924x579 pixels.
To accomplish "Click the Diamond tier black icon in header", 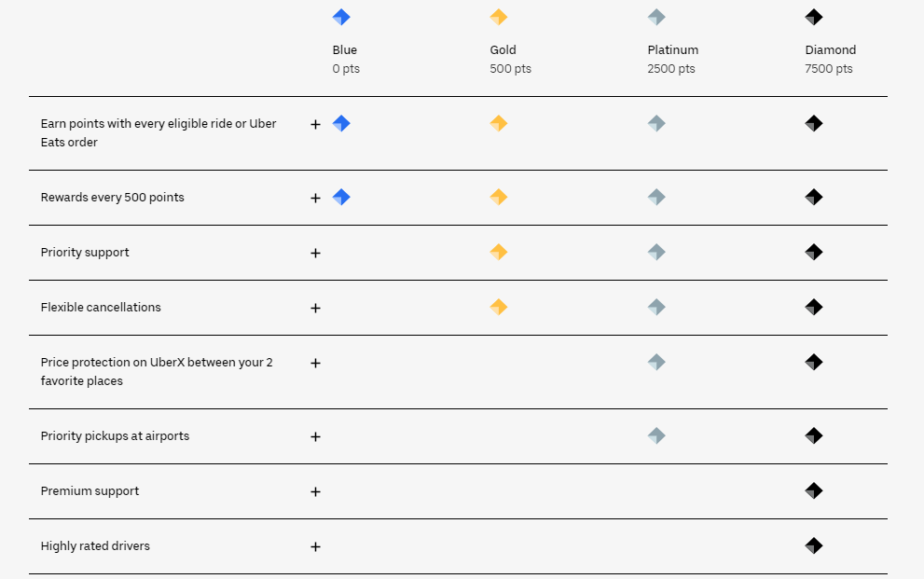I will [x=814, y=17].
